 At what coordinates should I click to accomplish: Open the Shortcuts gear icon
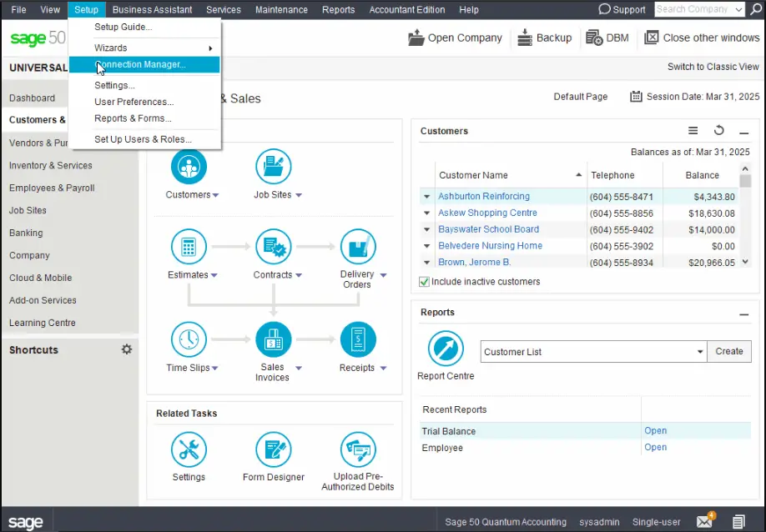[127, 349]
